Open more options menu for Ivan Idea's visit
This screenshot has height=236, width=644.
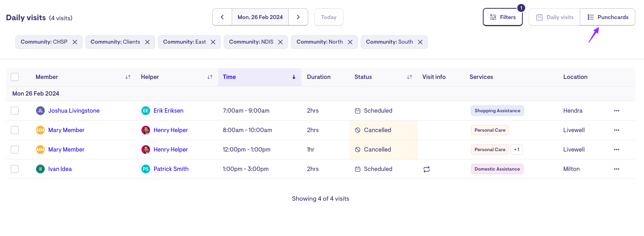pos(616,169)
